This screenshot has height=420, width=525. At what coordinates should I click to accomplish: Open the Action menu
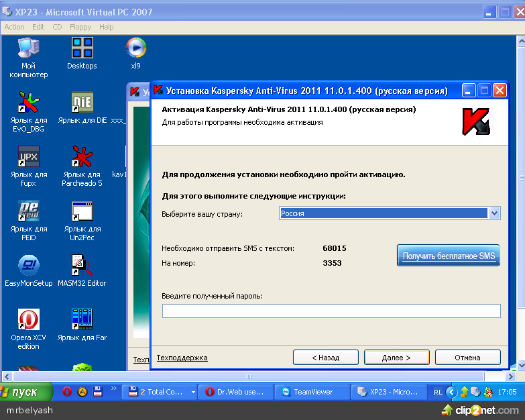pyautogui.click(x=14, y=27)
